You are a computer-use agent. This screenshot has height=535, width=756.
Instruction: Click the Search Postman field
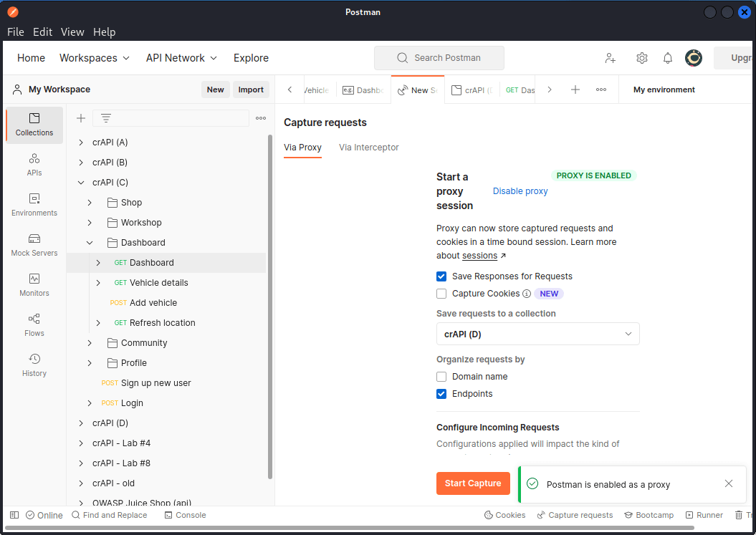coord(439,58)
